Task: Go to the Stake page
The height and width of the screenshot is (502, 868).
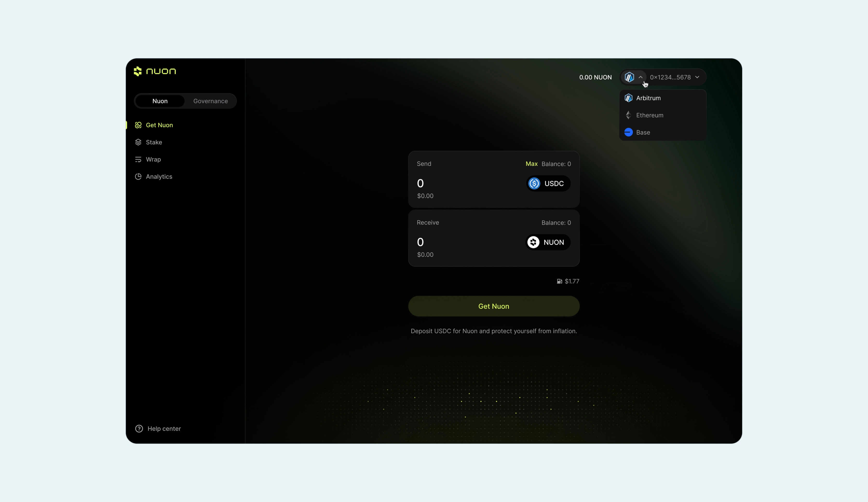Action: click(149, 142)
